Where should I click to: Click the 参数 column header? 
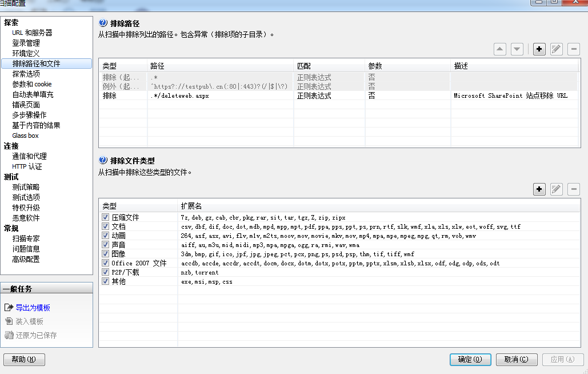click(407, 66)
